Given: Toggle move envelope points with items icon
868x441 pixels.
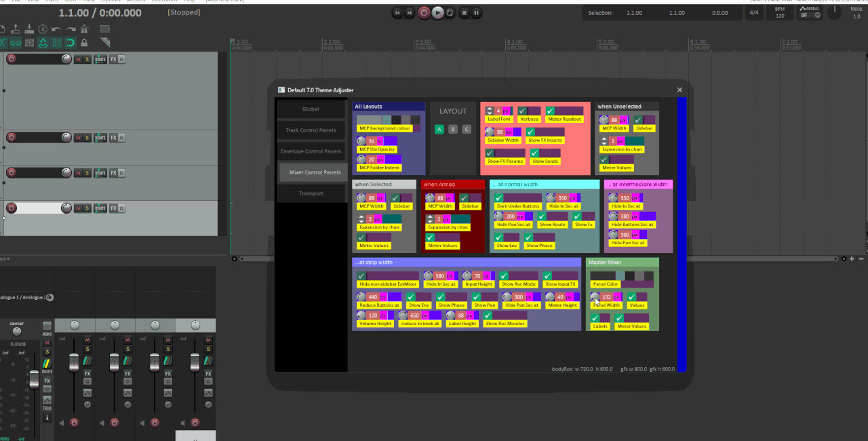Looking at the screenshot, I should pyautogui.click(x=43, y=43).
